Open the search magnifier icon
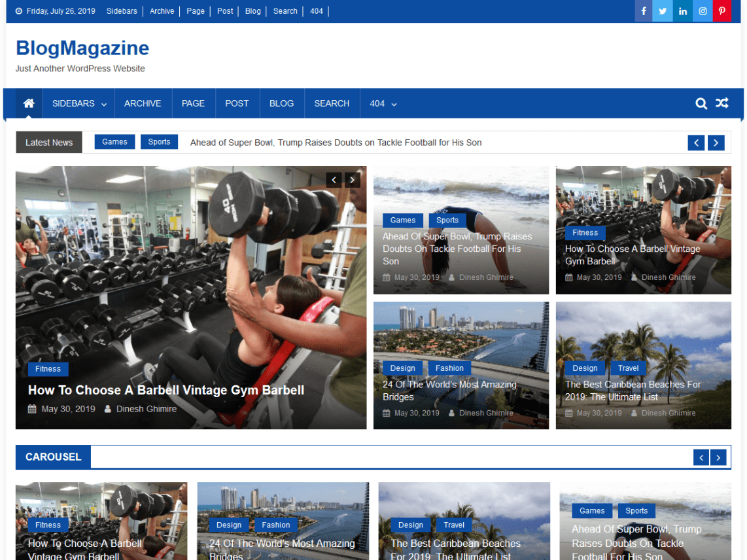Image resolution: width=747 pixels, height=560 pixels. click(x=701, y=103)
